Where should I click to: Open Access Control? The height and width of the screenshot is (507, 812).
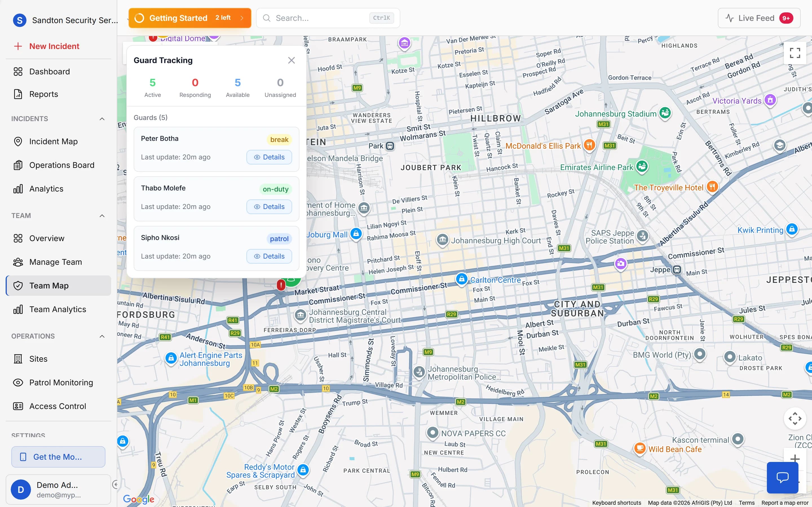[x=58, y=406]
